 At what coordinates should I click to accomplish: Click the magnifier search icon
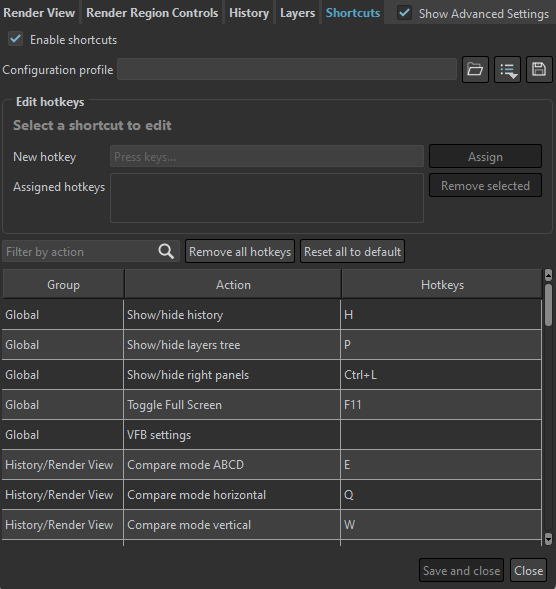(166, 251)
